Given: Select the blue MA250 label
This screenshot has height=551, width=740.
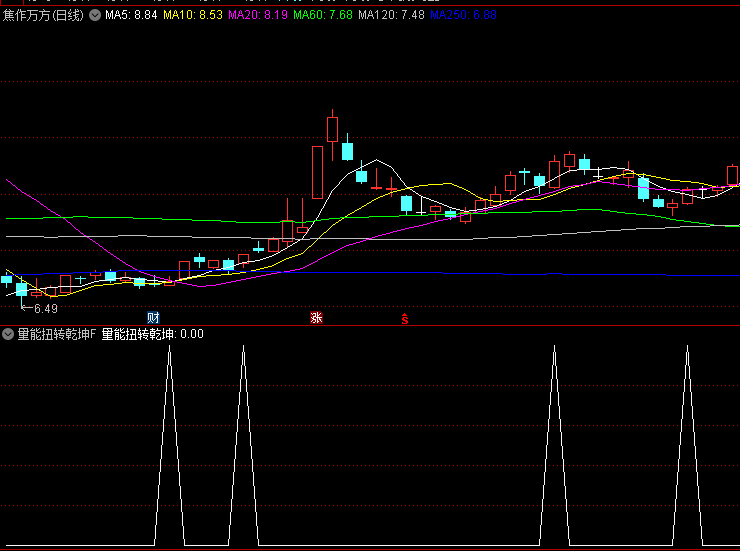Looking at the screenshot, I should tap(463, 16).
